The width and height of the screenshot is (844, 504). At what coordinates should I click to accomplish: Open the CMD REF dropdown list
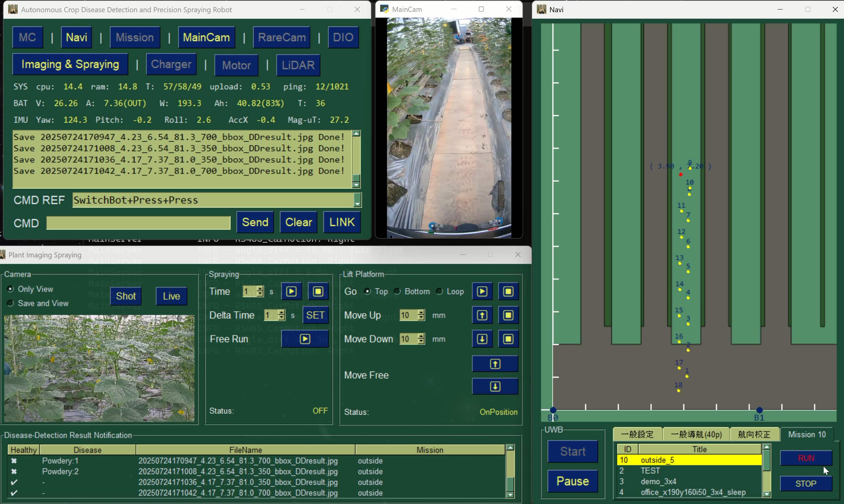pos(357,200)
